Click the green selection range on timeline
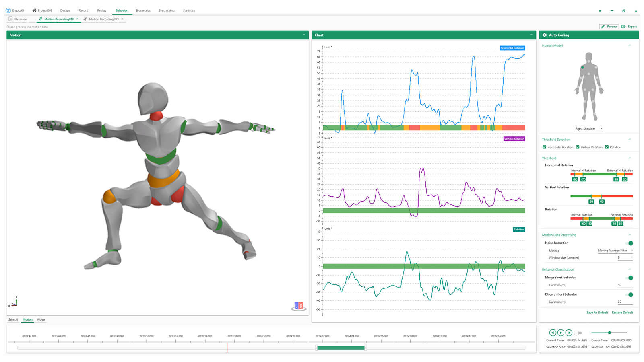Image resolution: width=644 pixels, height=362 pixels. 341,348
